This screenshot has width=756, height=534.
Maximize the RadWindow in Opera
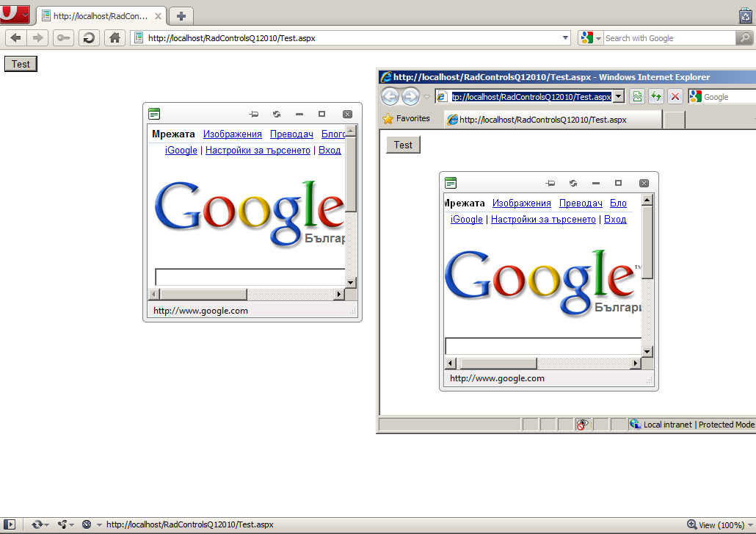coord(321,115)
